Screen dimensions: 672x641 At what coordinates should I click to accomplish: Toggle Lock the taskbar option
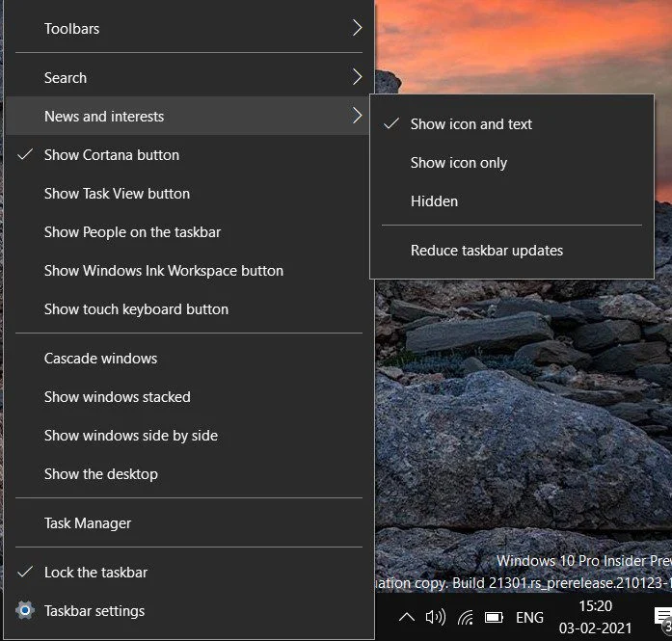(x=189, y=572)
